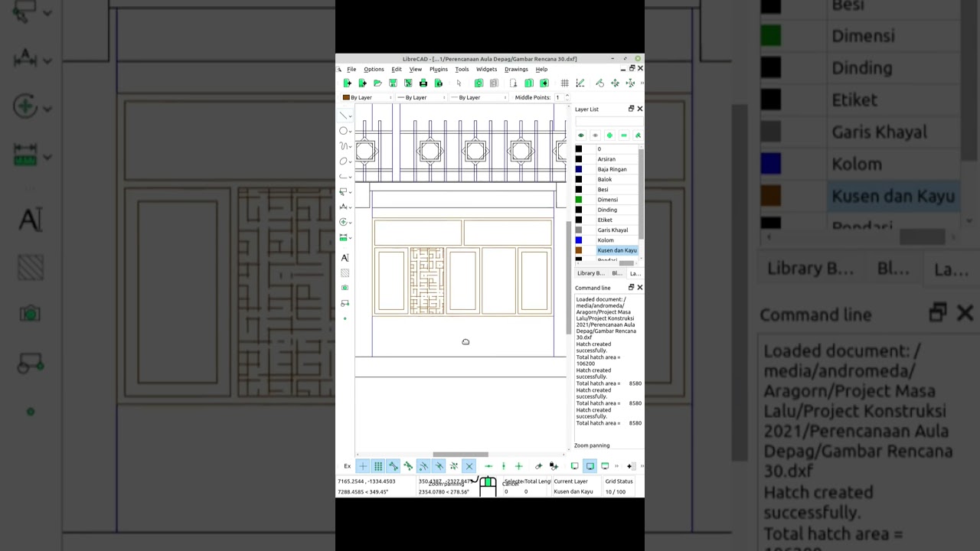
Task: Open the Edit menu
Action: (397, 69)
